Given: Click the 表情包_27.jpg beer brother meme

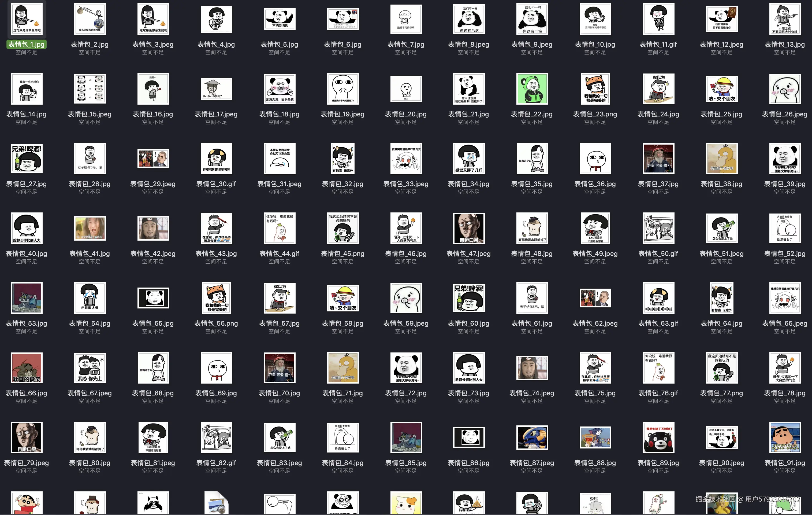Looking at the screenshot, I should pos(27,158).
